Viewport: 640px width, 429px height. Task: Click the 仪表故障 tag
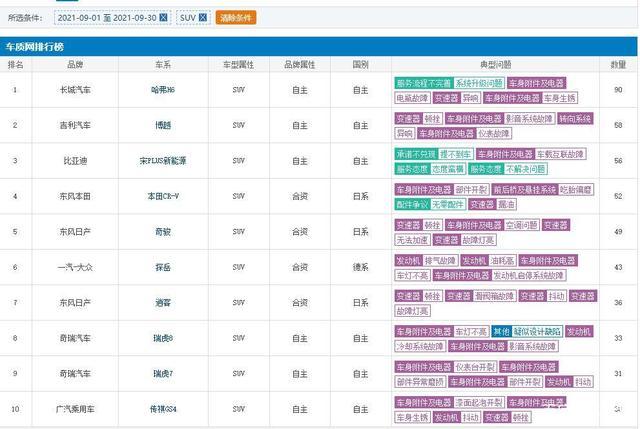pyautogui.click(x=494, y=133)
